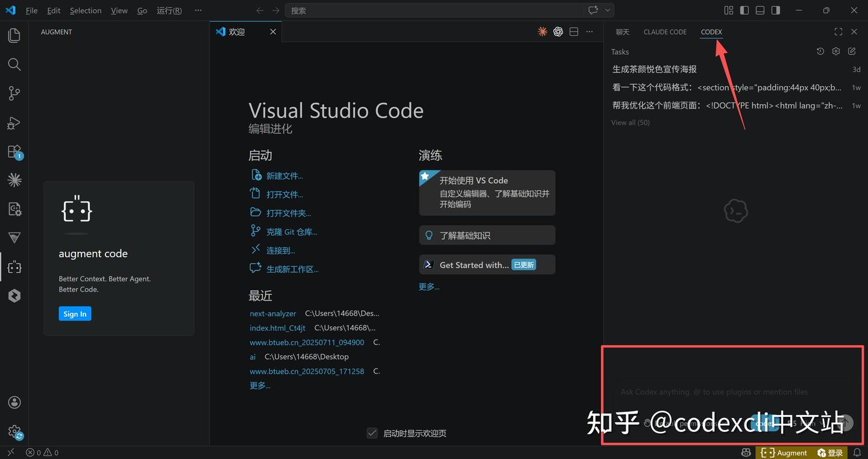Open the Augment brackets icon in activity bar

(x=14, y=267)
